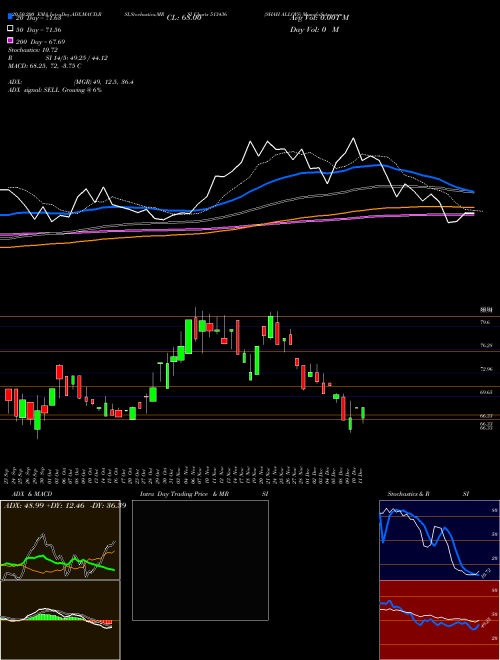Select the '200 Day - 67.69' legend text
Viewport: 500px width, 660px height.
click(x=40, y=42)
